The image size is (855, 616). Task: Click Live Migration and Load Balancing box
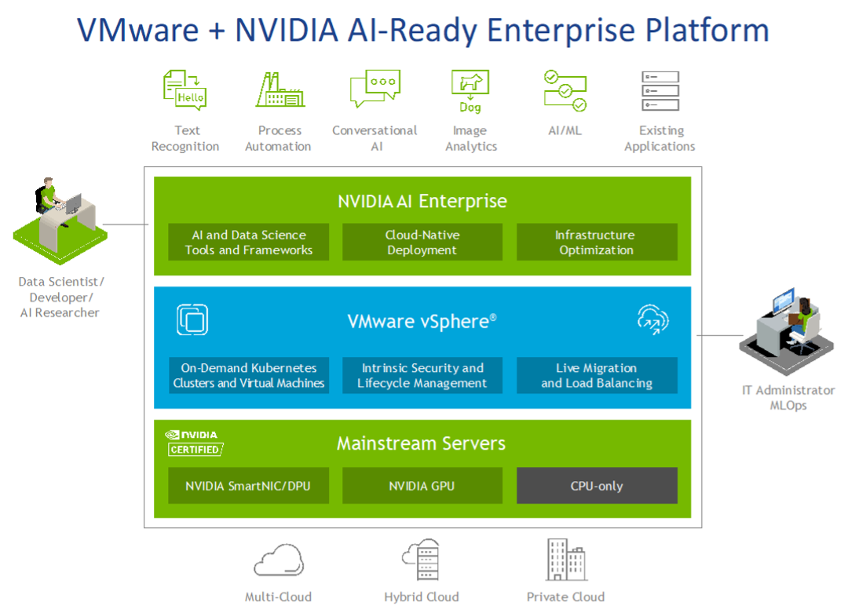(597, 376)
